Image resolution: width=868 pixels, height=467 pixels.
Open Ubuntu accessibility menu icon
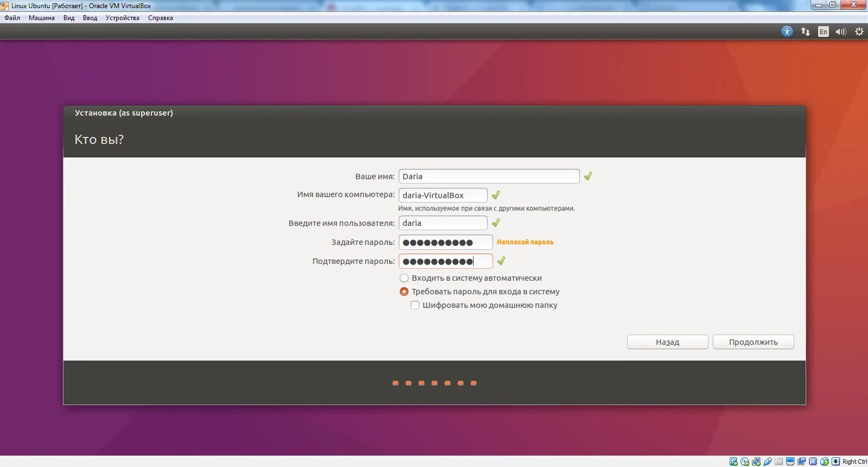787,31
